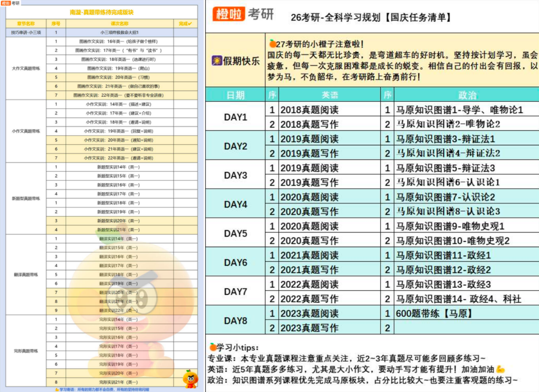Select the 技巧串讲-小三项 chapter cell

tap(26, 32)
